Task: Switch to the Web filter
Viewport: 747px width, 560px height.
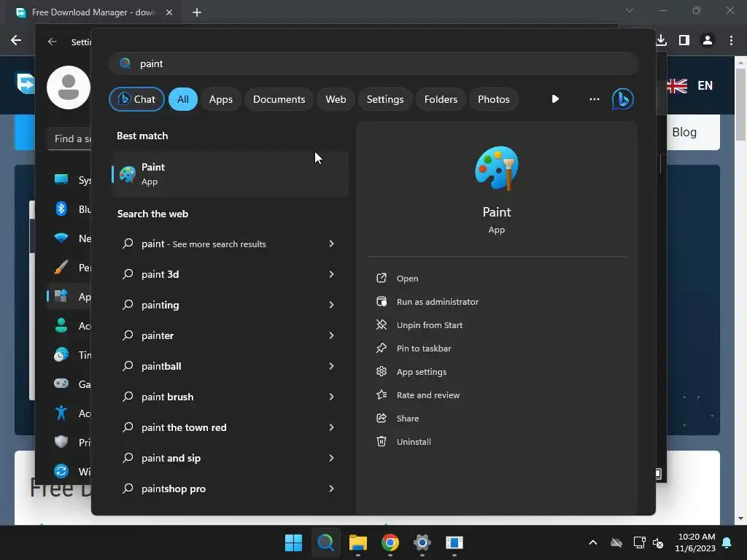Action: 336,99
